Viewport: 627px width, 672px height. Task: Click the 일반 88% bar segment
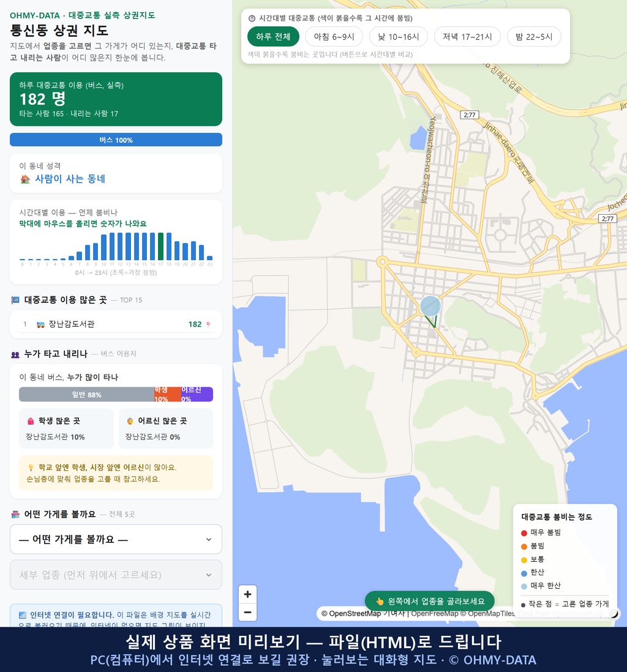[x=86, y=394]
